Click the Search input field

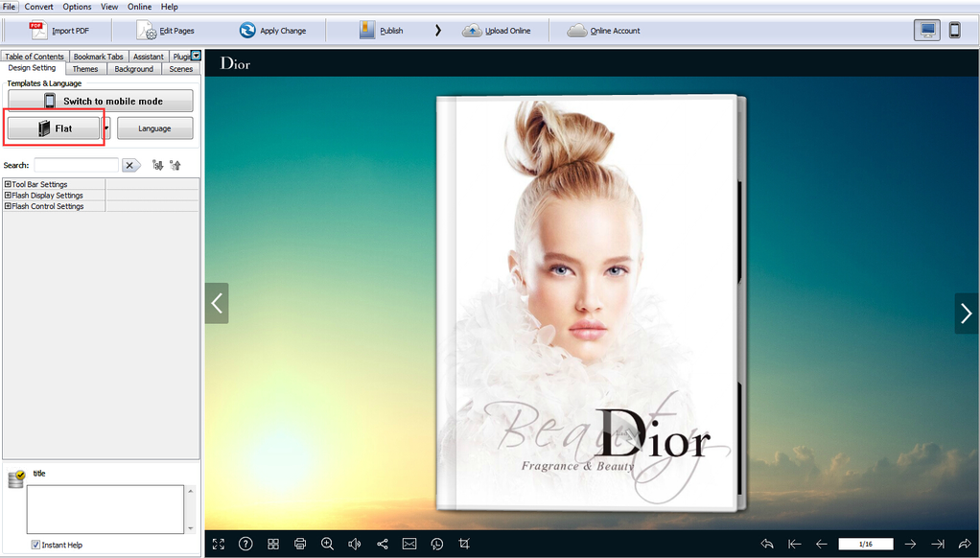click(77, 165)
